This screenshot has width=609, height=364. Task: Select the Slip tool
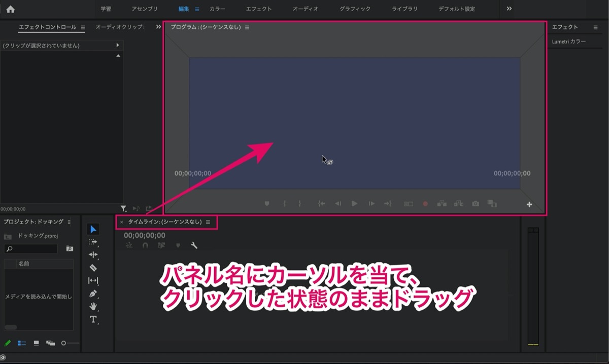tap(93, 280)
